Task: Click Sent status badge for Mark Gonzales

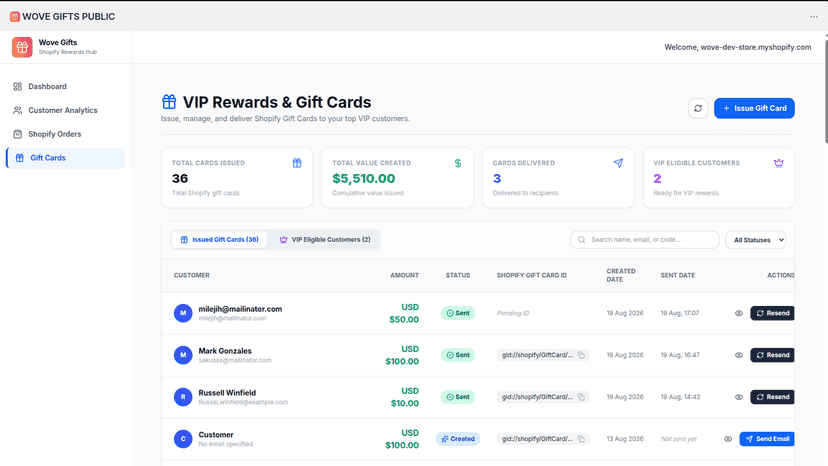Action: (458, 355)
